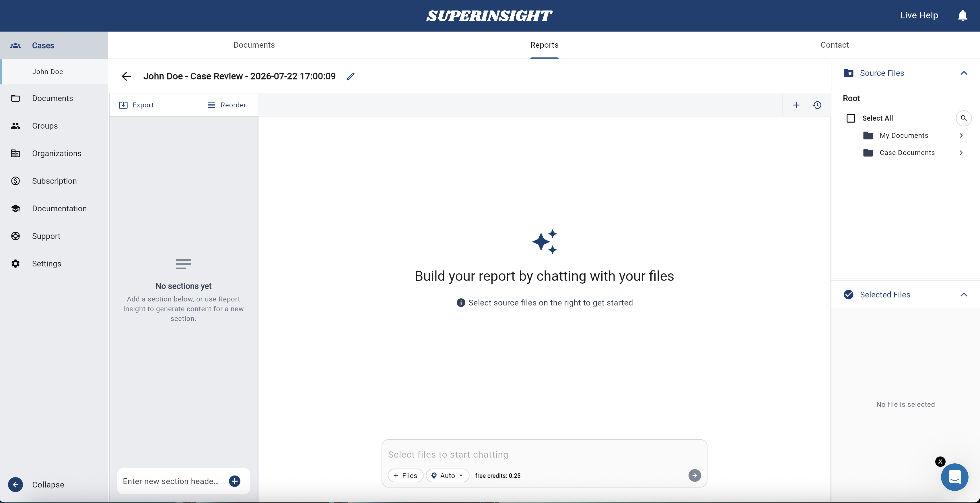980x503 pixels.
Task: Click the new section header input field
Action: point(172,481)
